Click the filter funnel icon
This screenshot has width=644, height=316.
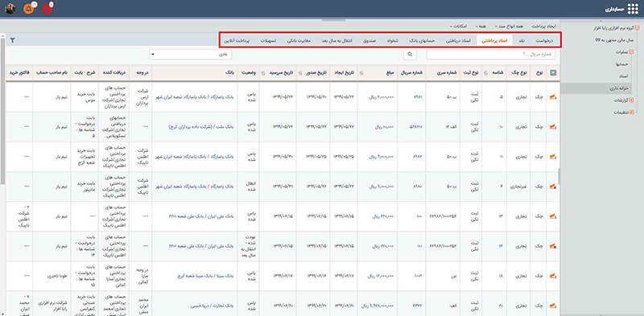pyautogui.click(x=13, y=40)
